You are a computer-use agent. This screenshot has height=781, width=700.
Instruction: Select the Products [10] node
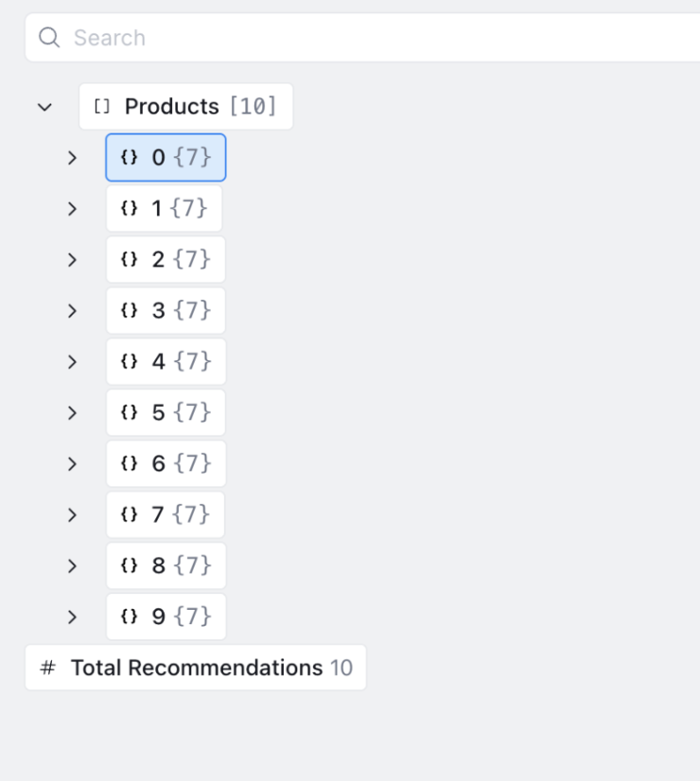click(185, 107)
